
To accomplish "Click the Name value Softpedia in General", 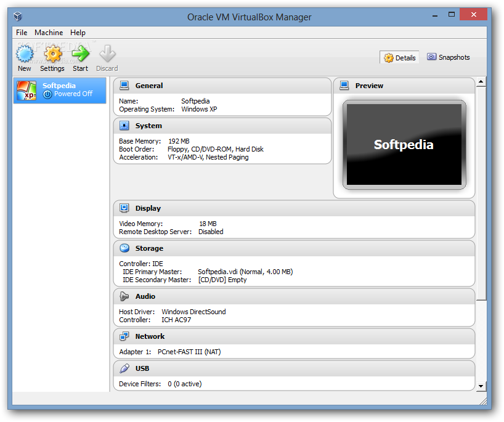I will [195, 101].
